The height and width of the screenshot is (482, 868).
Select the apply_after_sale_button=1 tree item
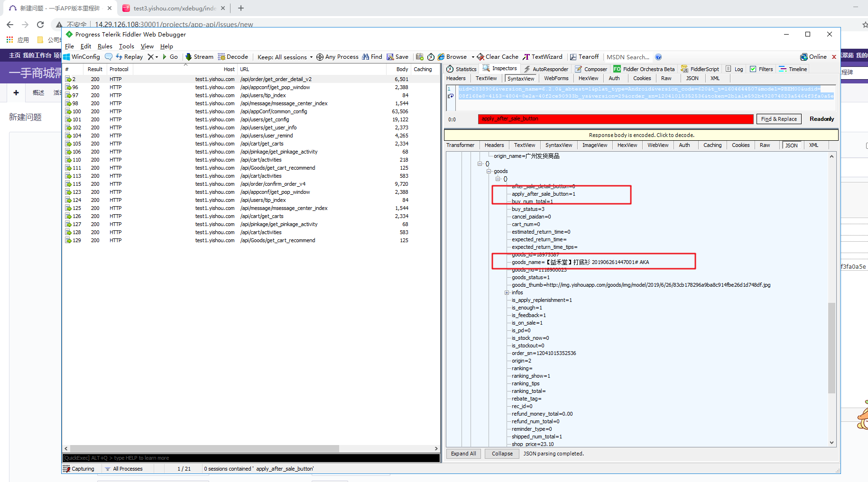pyautogui.click(x=544, y=194)
